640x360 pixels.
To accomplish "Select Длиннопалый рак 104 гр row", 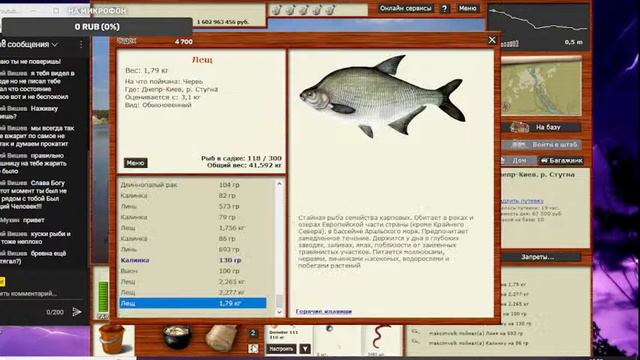I will click(x=193, y=185).
